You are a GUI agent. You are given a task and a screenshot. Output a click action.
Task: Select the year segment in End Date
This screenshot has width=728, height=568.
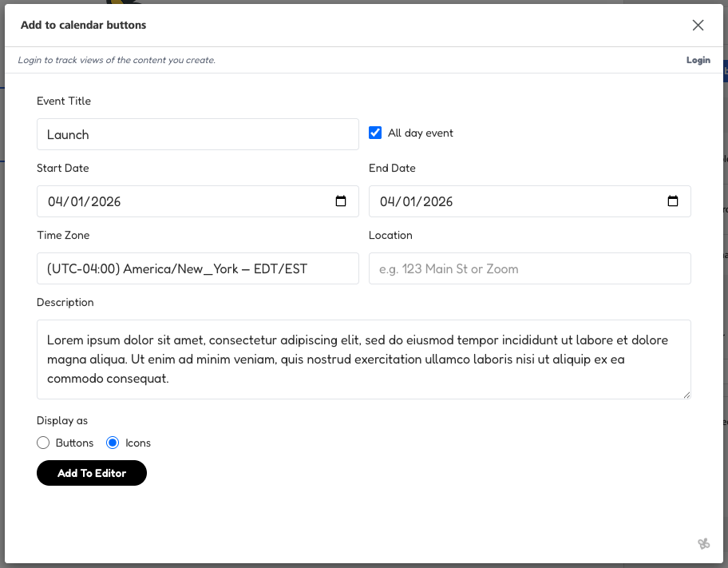437,201
